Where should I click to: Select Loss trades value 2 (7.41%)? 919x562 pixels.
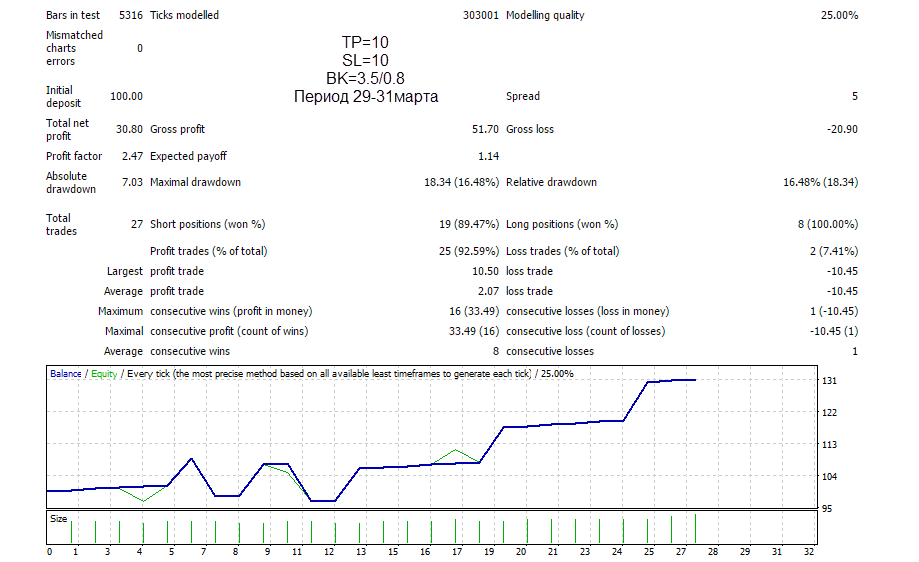click(834, 251)
